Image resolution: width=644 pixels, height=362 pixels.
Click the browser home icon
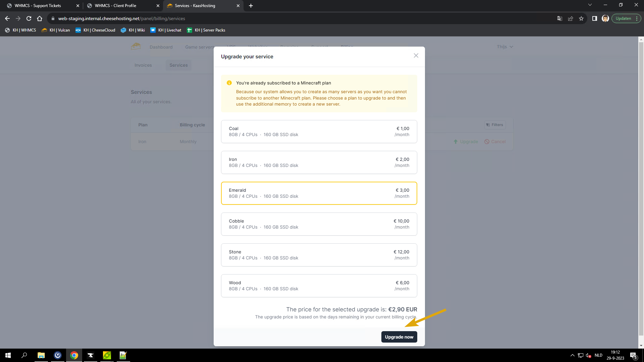point(40,18)
